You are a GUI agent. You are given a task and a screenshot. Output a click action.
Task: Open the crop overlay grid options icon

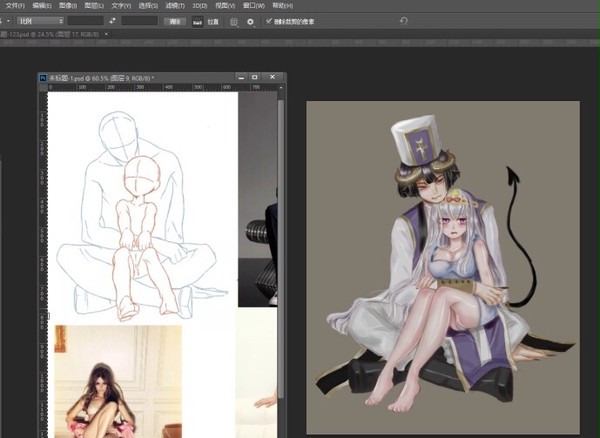click(x=234, y=22)
